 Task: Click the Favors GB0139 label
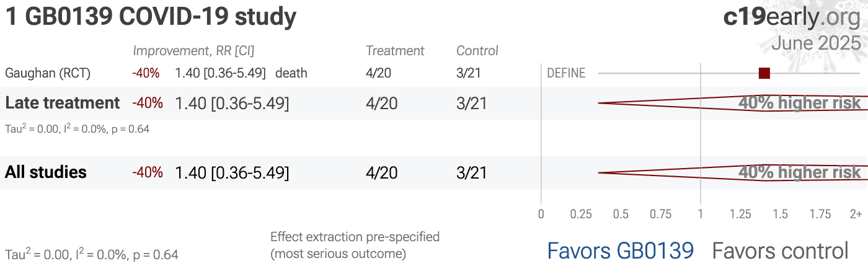620,250
